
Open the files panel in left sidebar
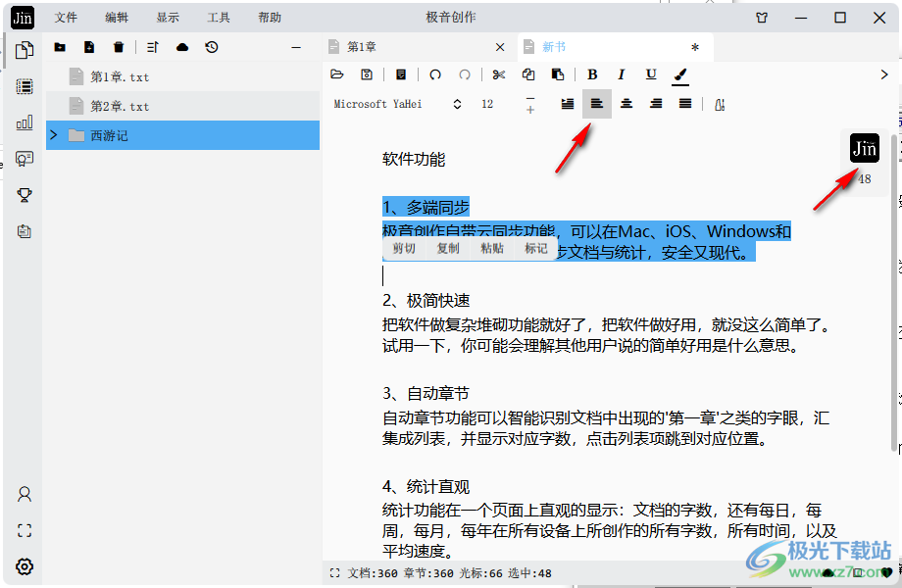[x=25, y=50]
